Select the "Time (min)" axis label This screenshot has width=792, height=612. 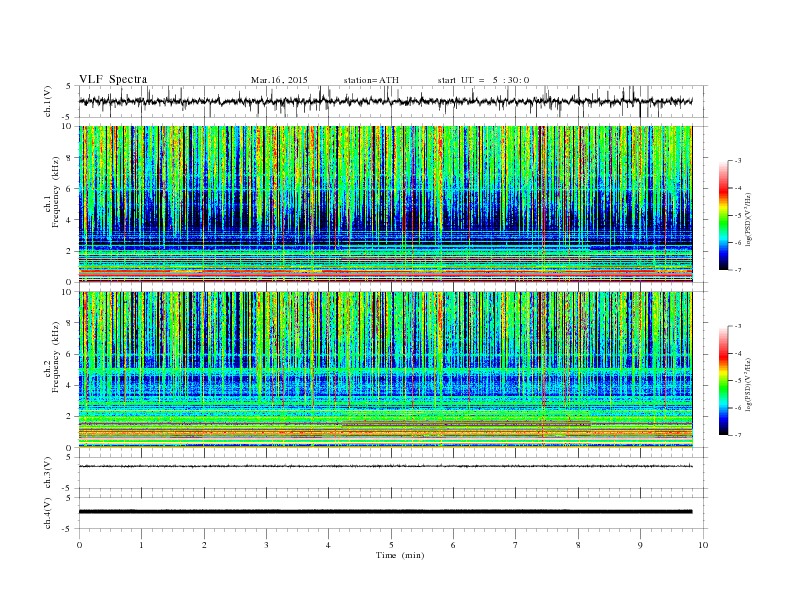[x=400, y=555]
